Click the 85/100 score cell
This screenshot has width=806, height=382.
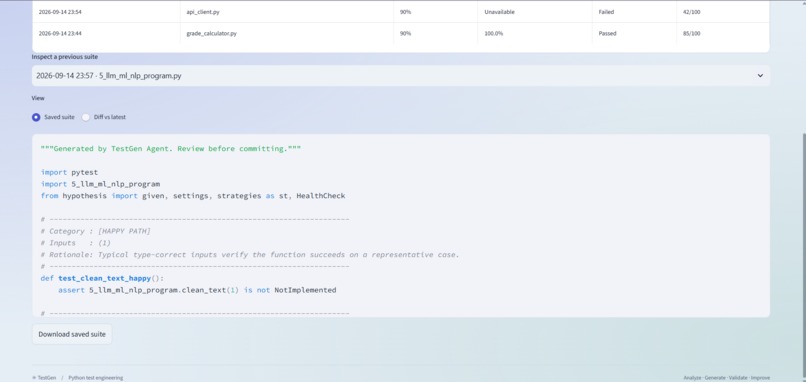pyautogui.click(x=723, y=33)
